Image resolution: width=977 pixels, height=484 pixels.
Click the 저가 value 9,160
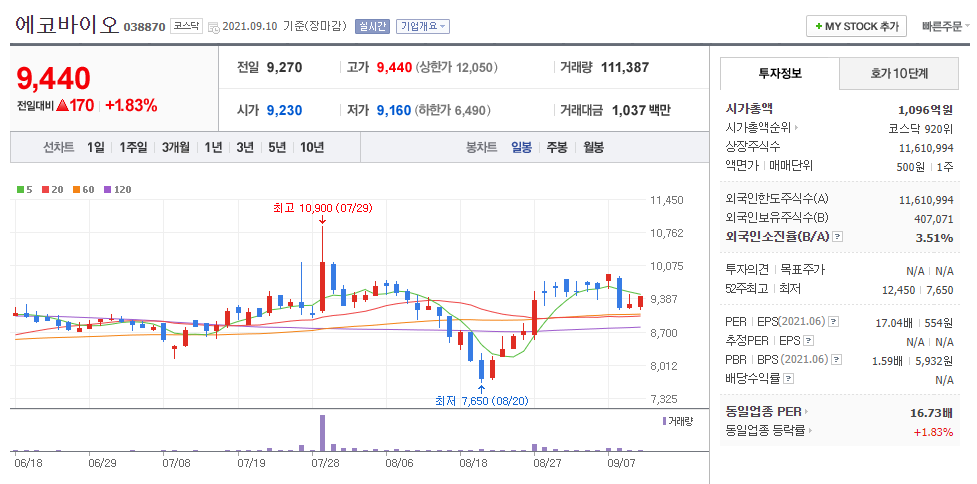click(x=394, y=110)
